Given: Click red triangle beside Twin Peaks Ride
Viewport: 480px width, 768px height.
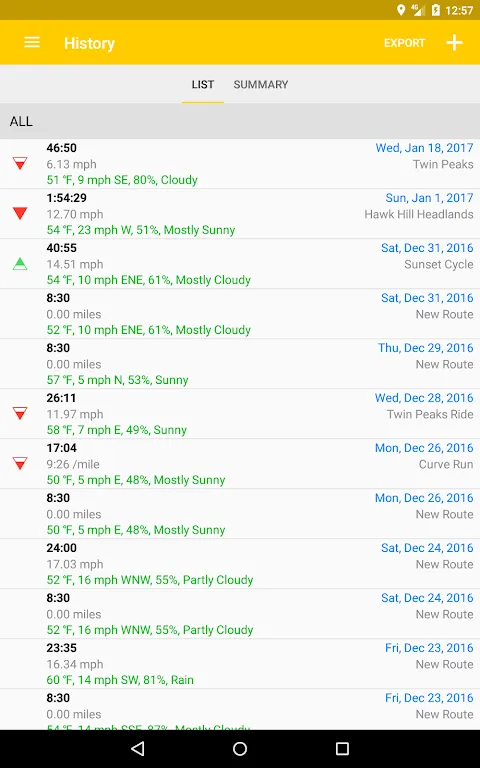Looking at the screenshot, I should [20, 413].
